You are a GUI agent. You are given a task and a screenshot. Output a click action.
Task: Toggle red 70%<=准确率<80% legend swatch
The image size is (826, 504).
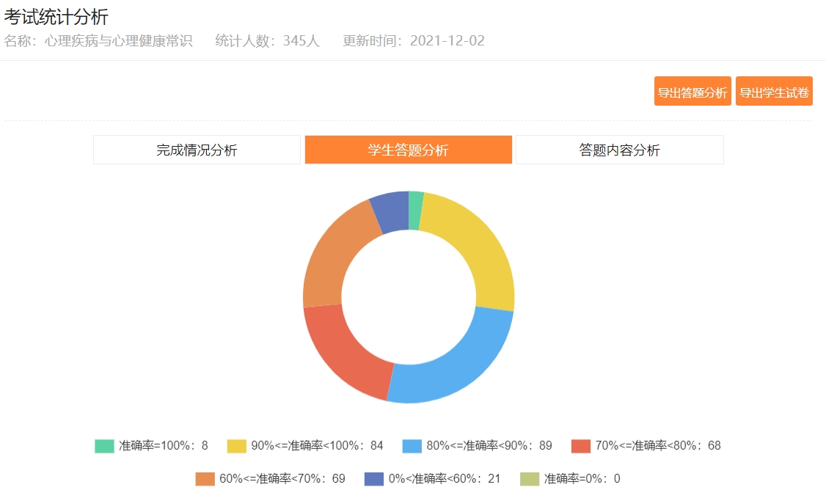coord(581,446)
